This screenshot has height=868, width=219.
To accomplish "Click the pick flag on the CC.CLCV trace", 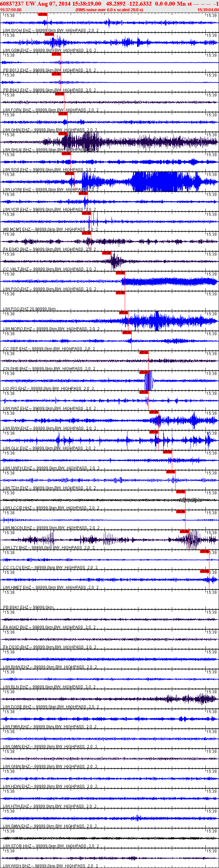I will coord(204,551).
